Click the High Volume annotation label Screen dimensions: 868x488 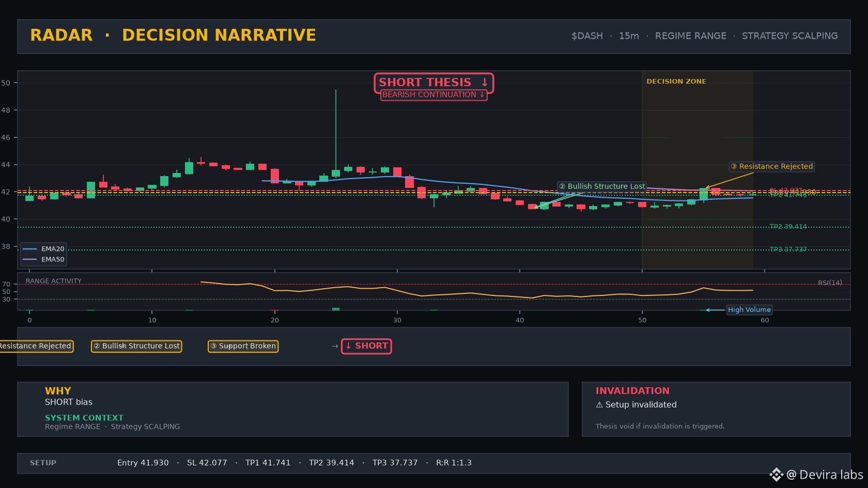749,310
